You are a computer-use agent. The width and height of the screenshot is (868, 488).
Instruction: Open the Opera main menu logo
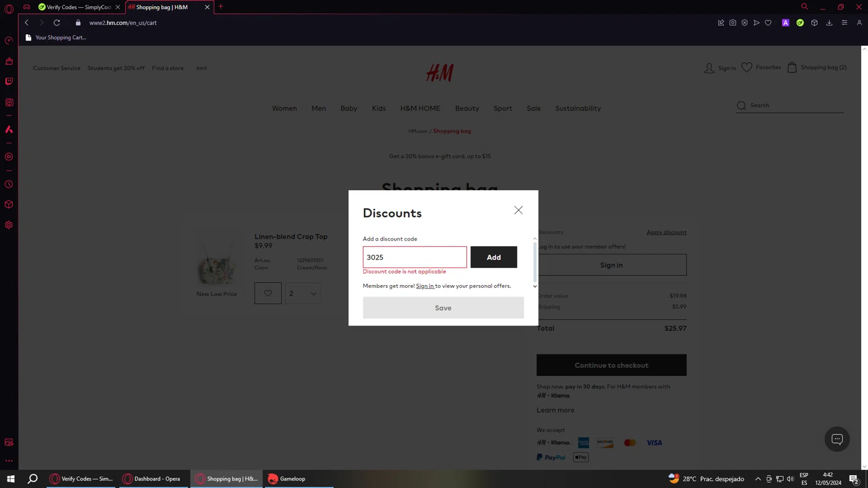tap(9, 9)
